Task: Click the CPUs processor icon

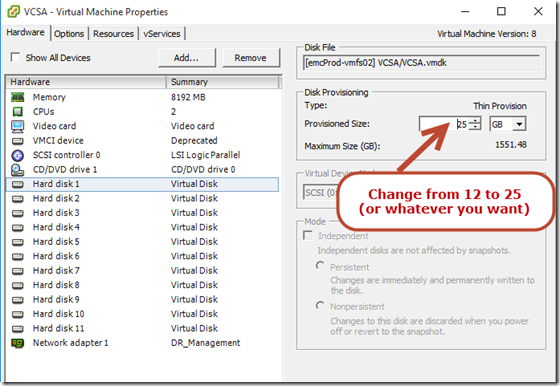Action: tap(18, 112)
